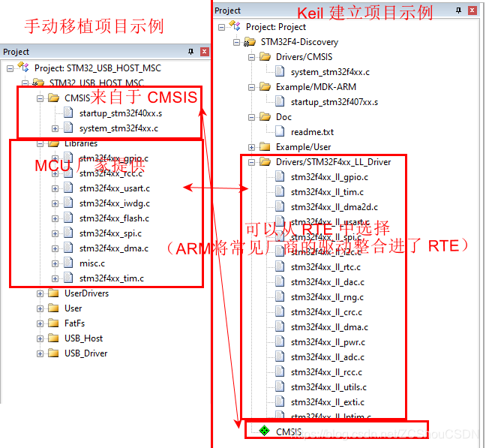Screen dimensions: 486x448
Task: Collapse the left CMSIS group
Action: click(40, 99)
